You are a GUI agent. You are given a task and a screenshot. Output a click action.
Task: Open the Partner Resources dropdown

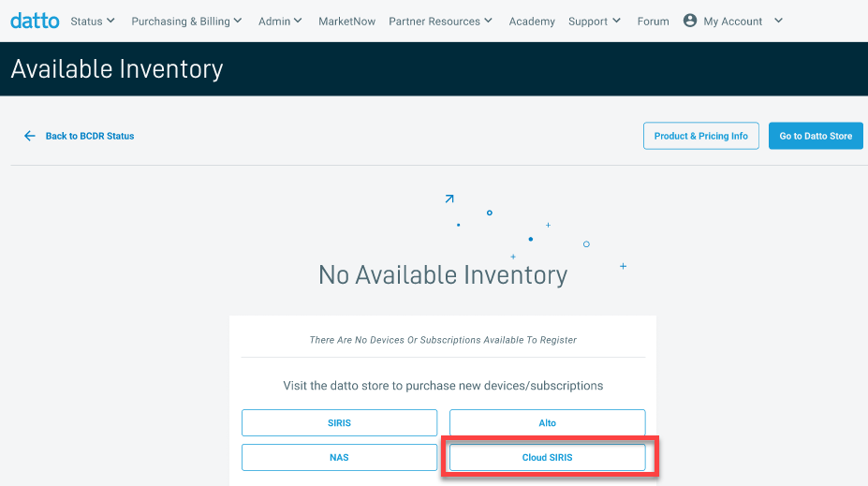coord(440,21)
